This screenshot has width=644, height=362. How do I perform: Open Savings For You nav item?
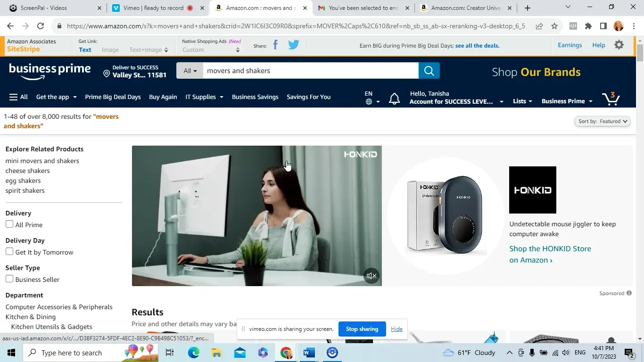(309, 97)
